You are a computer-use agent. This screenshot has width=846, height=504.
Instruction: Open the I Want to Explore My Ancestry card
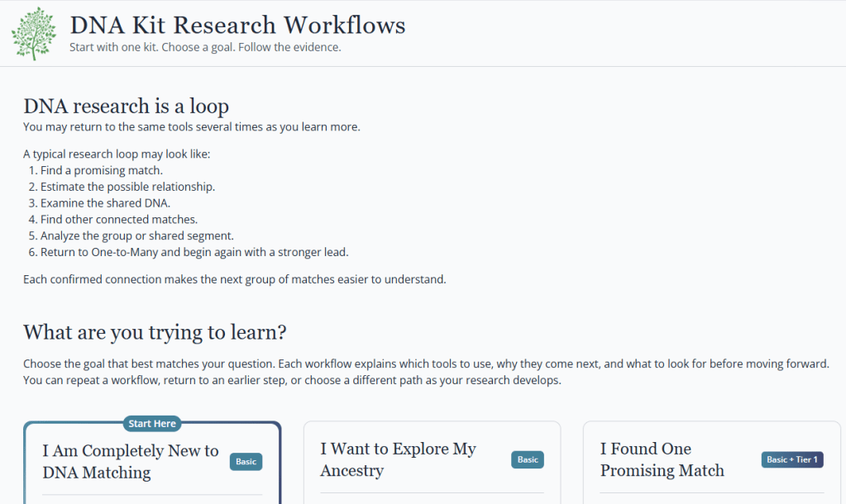[x=432, y=463]
